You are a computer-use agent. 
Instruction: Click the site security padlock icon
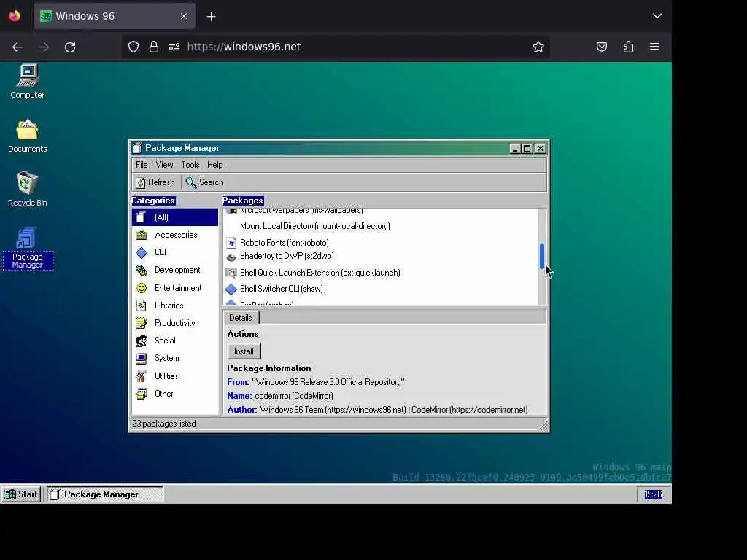153,47
